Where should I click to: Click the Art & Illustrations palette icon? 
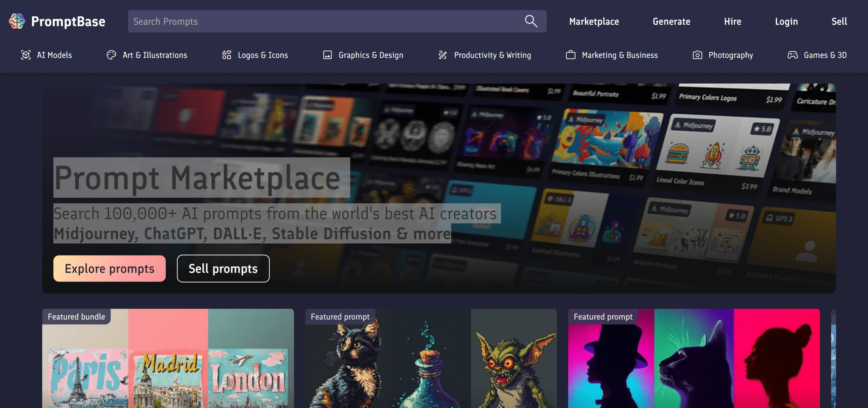(x=111, y=55)
